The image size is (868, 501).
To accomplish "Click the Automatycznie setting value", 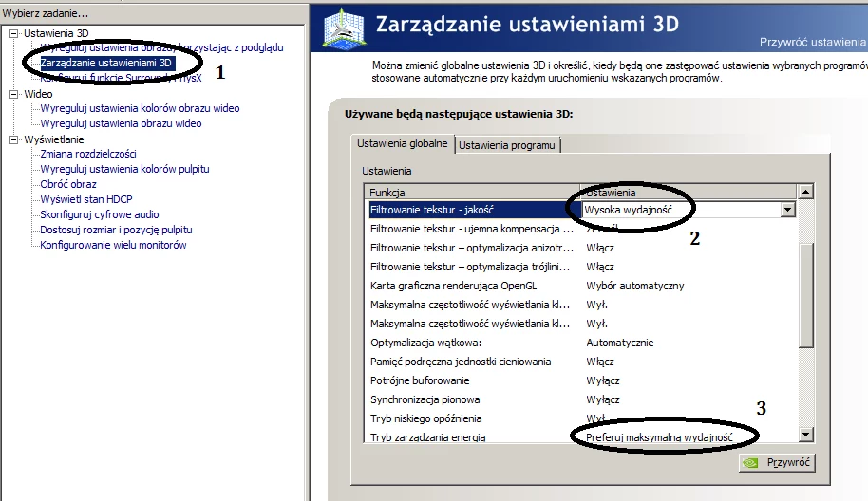I will tap(619, 343).
